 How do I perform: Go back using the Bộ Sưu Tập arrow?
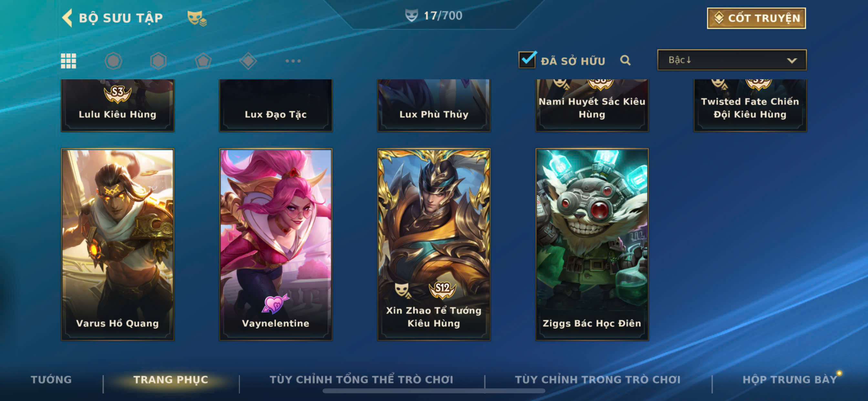coord(67,18)
